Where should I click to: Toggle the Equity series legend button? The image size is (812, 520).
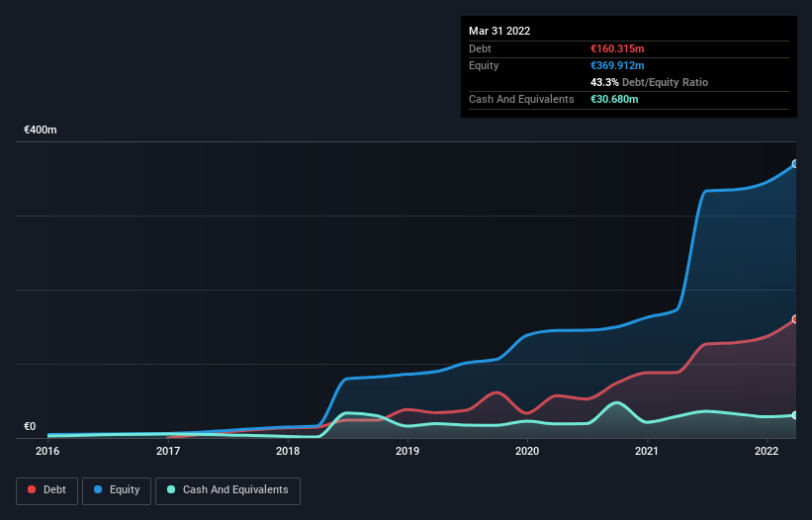[117, 490]
